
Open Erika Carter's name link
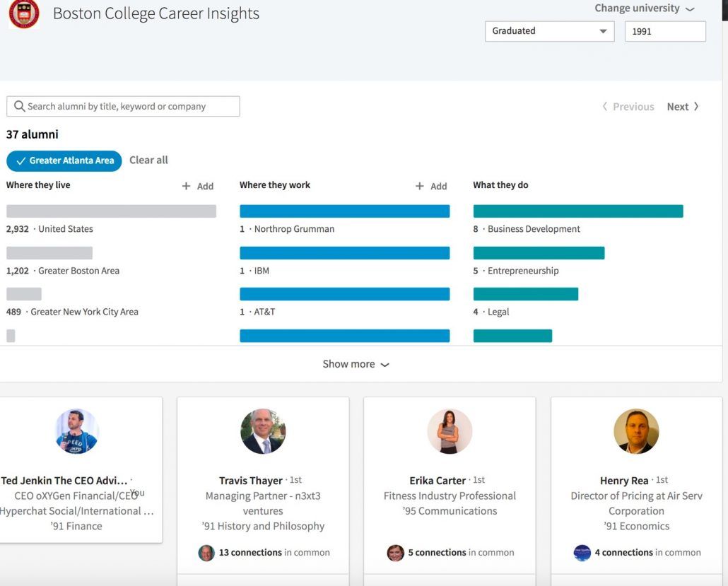coord(438,481)
